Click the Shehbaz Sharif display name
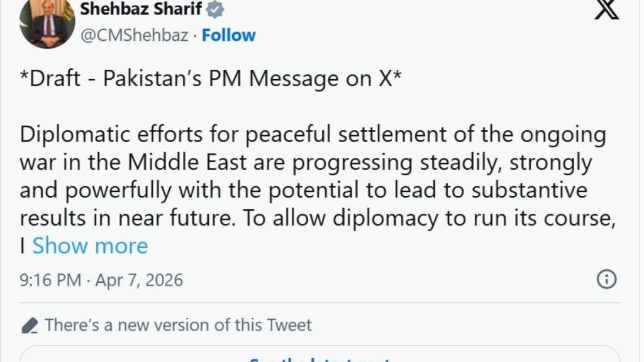 pos(142,9)
